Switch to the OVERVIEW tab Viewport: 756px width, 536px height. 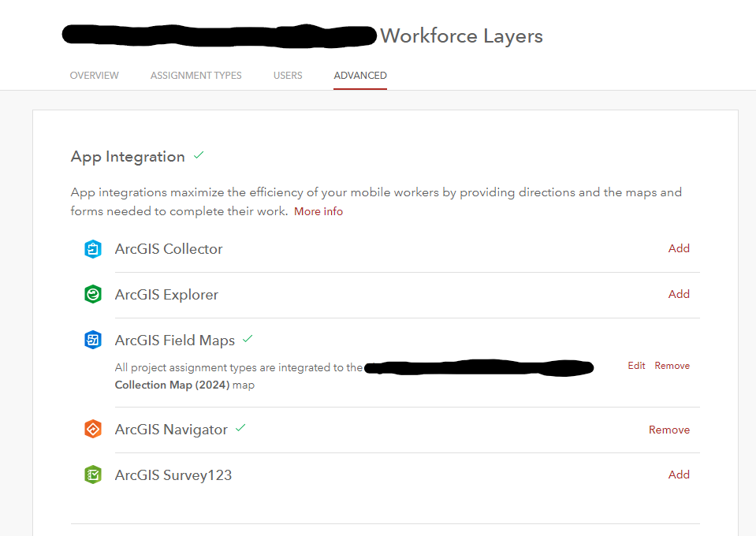point(94,75)
